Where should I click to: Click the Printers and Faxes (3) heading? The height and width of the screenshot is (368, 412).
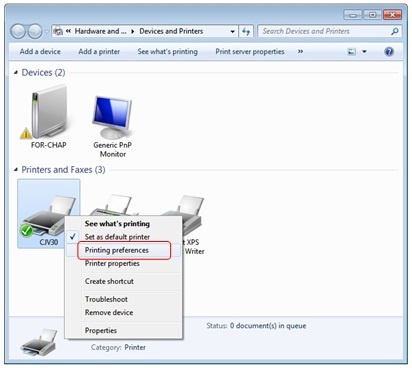[63, 170]
